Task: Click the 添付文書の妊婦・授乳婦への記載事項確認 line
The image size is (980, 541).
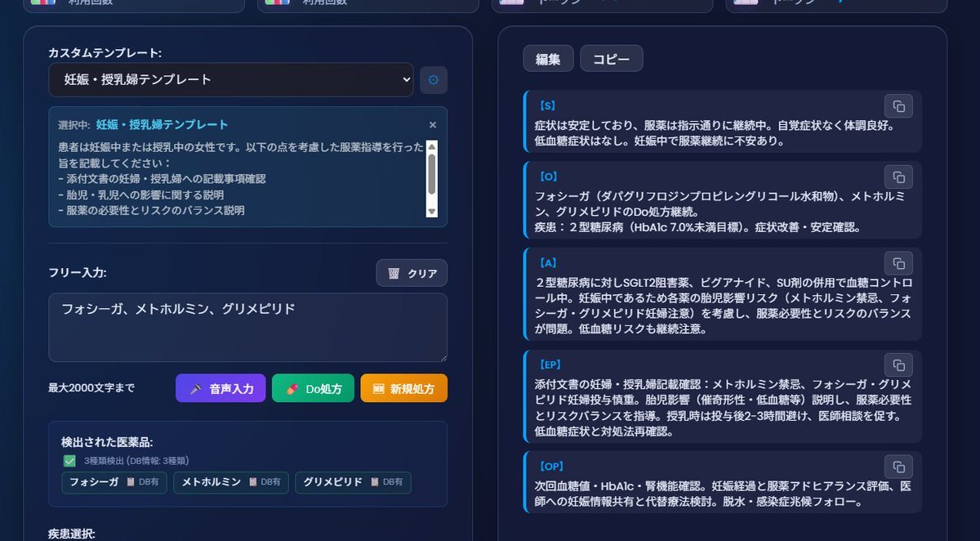Action: tap(162, 178)
